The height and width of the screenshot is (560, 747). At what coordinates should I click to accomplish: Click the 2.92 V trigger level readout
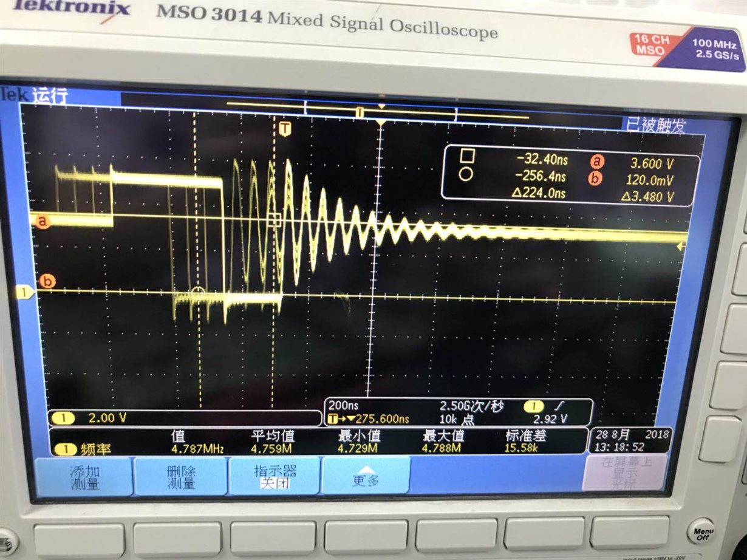[549, 418]
